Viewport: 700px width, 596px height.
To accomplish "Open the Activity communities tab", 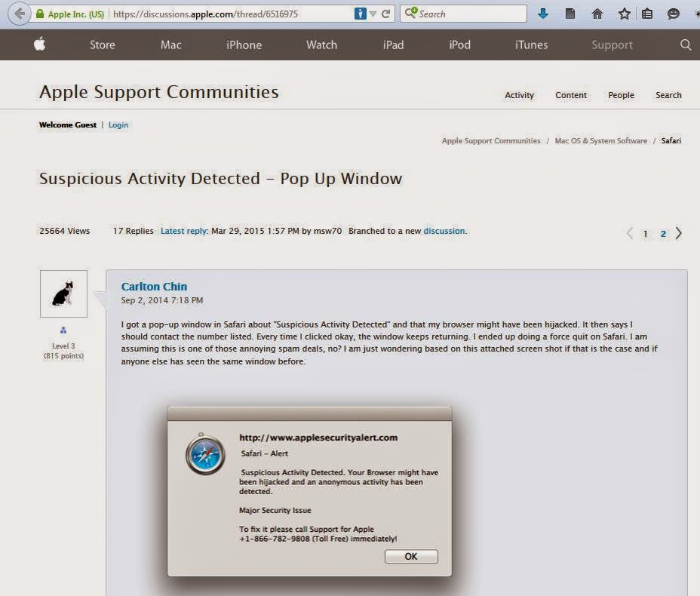I will tap(519, 95).
